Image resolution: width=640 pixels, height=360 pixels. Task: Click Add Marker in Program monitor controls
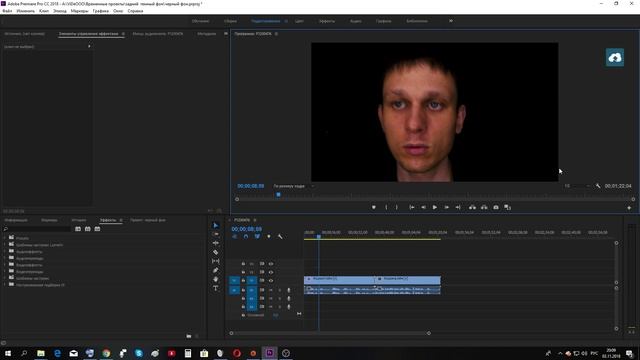click(373, 207)
